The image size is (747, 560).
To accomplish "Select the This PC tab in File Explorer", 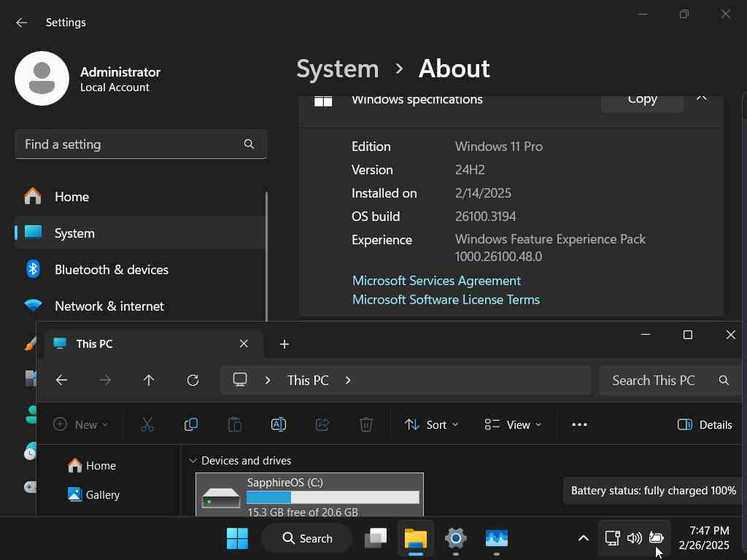I will (x=153, y=344).
